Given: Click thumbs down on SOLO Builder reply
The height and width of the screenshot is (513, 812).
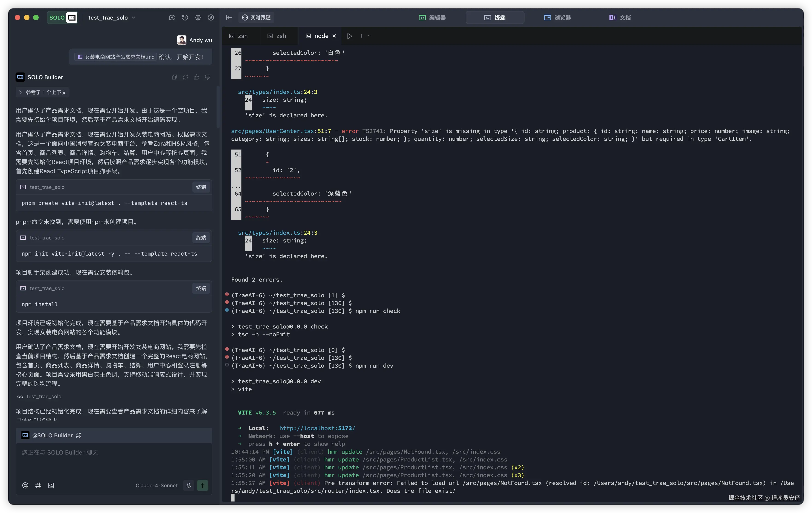Looking at the screenshot, I should pyautogui.click(x=208, y=77).
